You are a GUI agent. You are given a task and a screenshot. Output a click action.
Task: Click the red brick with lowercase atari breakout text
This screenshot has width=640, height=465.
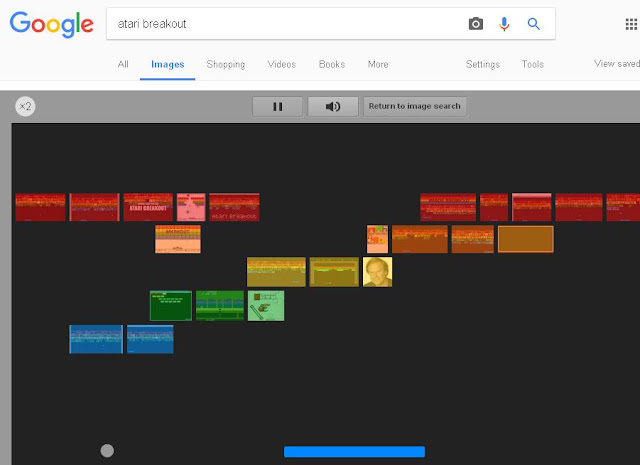(x=234, y=207)
